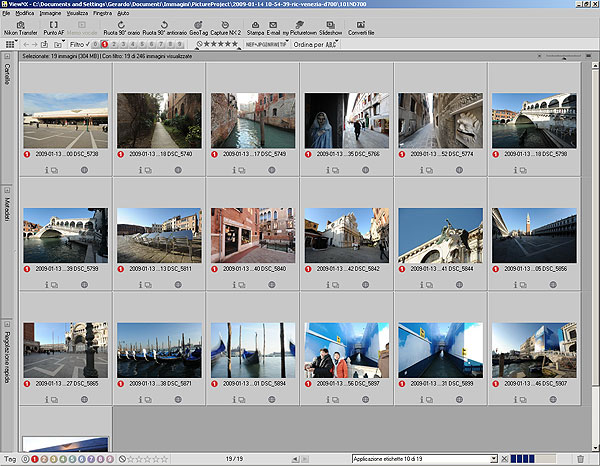Click red label 1 on DSC_5774

(402, 154)
